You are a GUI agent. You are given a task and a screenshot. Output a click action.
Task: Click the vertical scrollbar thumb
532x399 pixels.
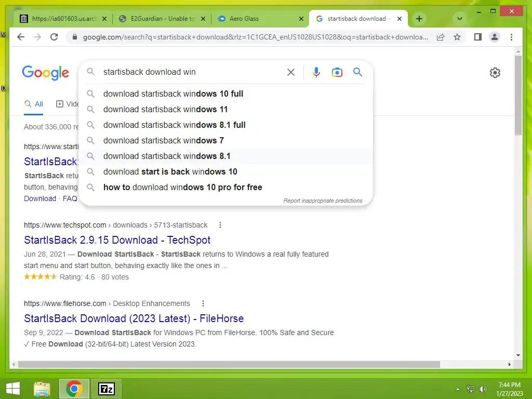point(518,96)
